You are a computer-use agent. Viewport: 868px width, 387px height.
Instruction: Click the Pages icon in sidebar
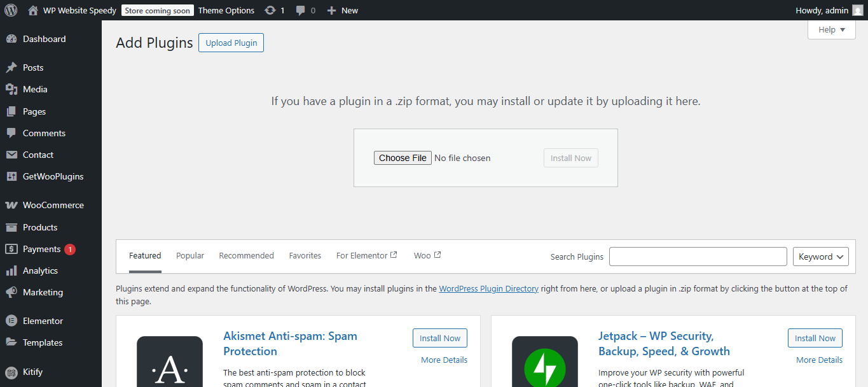(11, 111)
